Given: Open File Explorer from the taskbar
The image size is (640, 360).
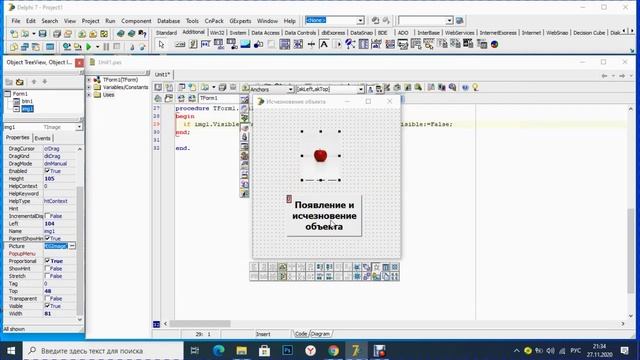Looking at the screenshot, I should coord(241,351).
